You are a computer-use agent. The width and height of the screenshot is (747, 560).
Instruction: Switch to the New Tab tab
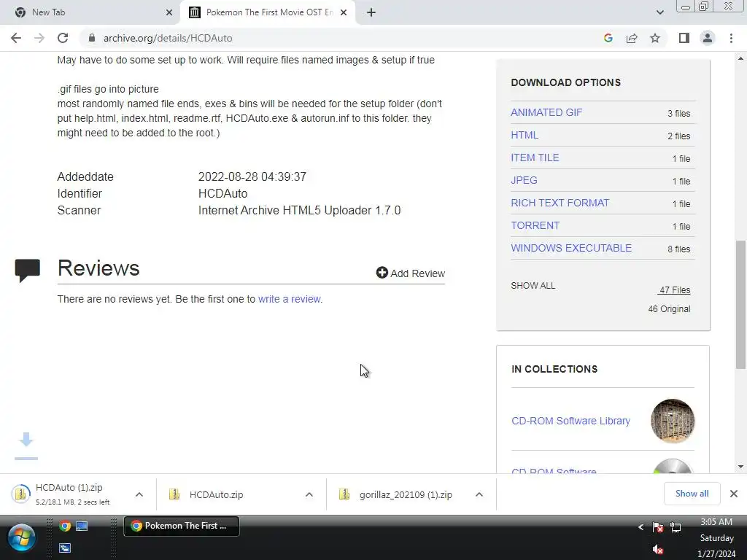89,12
